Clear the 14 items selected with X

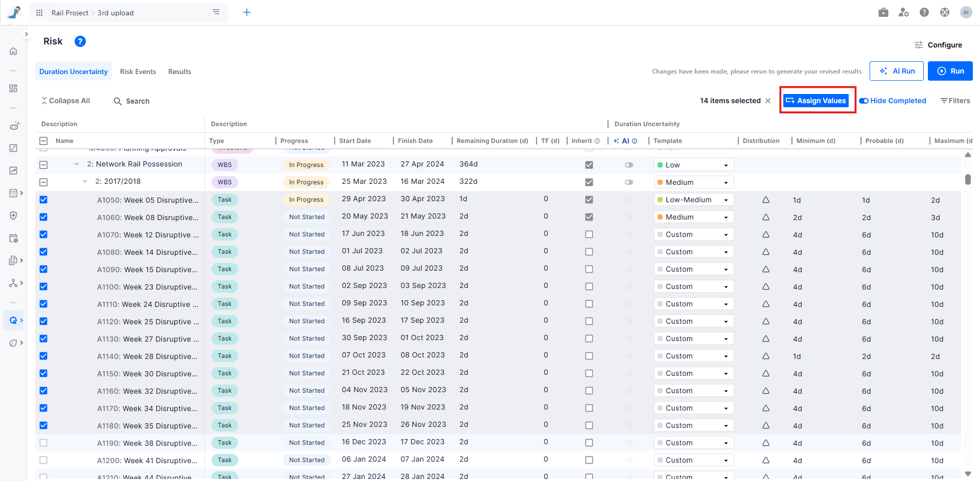click(768, 101)
